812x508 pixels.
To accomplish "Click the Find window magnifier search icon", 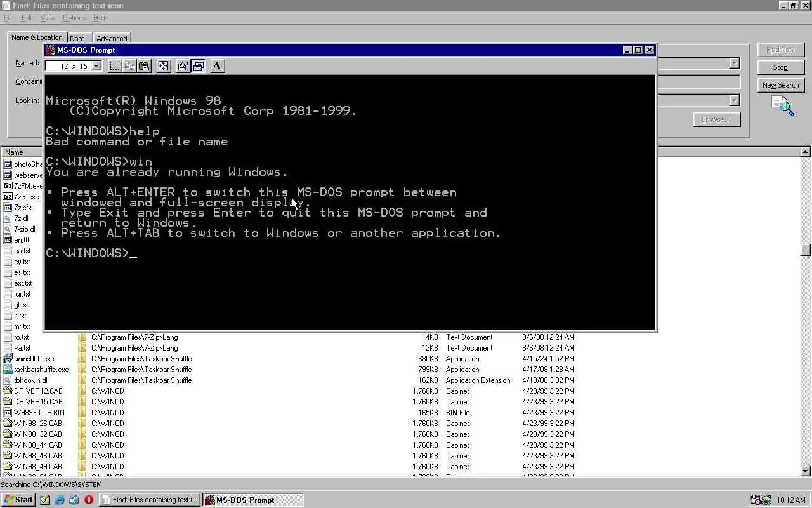I will pyautogui.click(x=782, y=105).
